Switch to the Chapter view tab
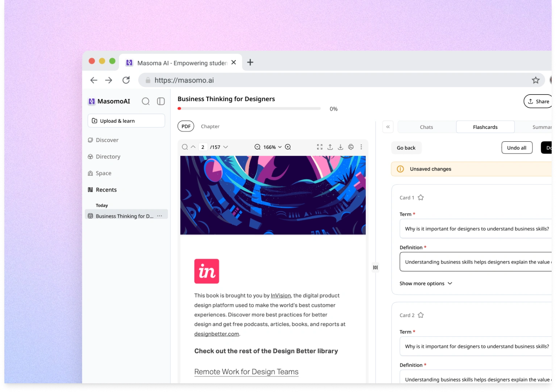Viewport: 556px width, 392px height. (x=210, y=126)
